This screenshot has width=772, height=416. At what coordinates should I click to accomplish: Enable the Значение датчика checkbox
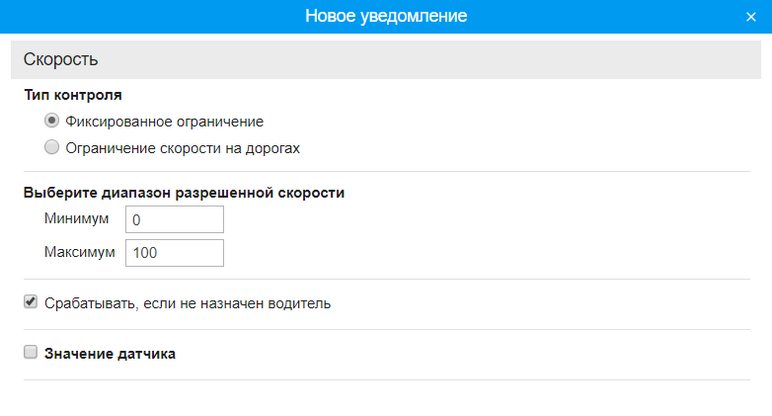(x=31, y=353)
